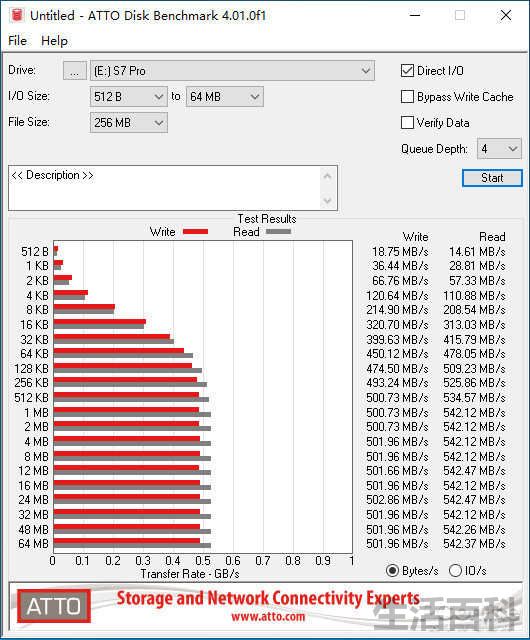Open the Queue Depth dropdown
This screenshot has width=530, height=640.
(x=499, y=149)
